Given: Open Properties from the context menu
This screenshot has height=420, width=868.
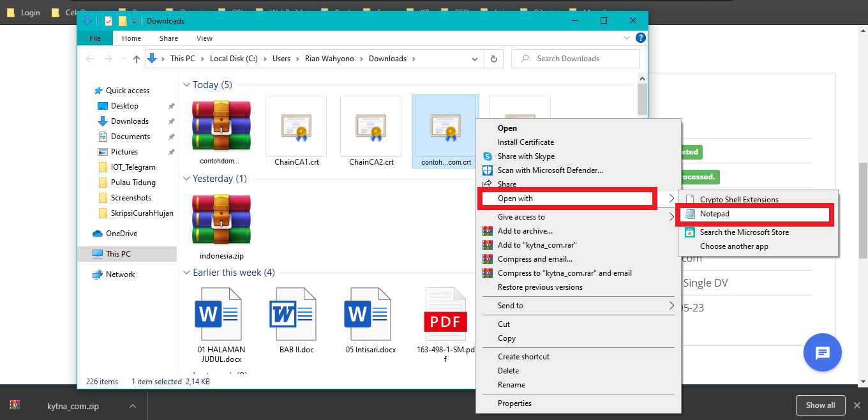Looking at the screenshot, I should (514, 403).
